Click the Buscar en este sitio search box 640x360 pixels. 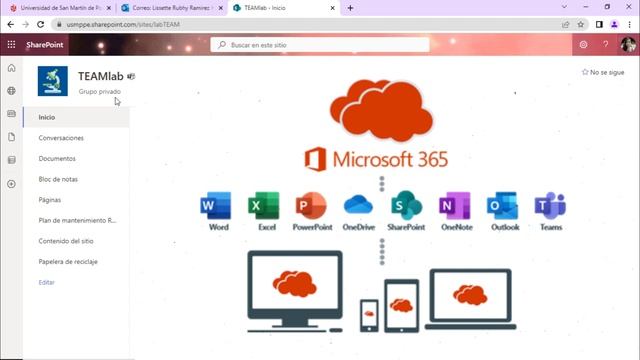(320, 45)
